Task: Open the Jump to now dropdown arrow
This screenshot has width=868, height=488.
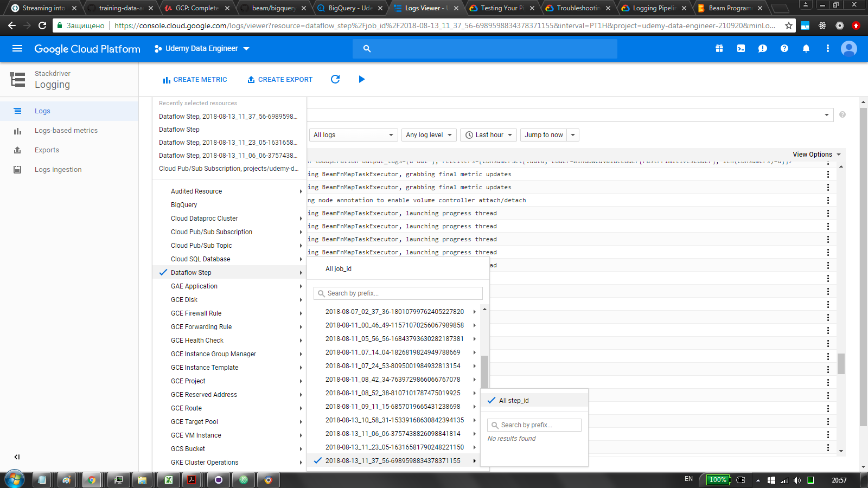Action: coord(573,135)
